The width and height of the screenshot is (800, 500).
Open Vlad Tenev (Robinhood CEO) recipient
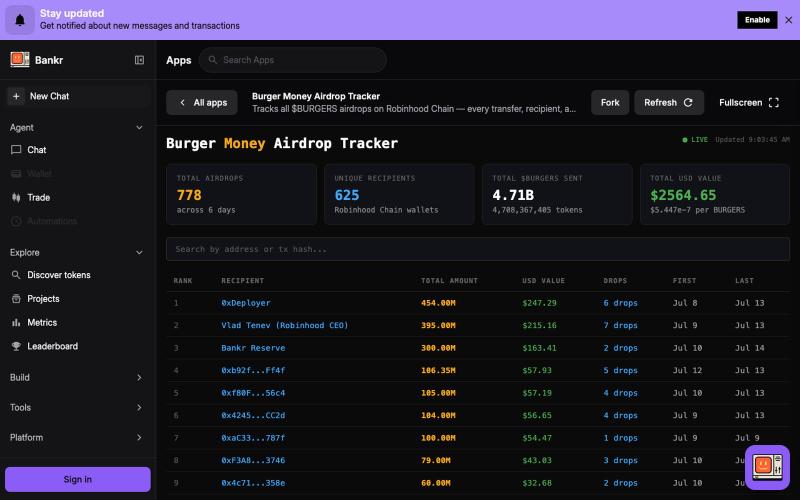tap(285, 326)
